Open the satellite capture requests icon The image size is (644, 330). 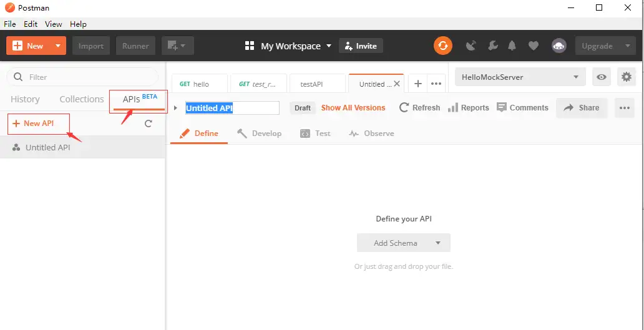[471, 46]
